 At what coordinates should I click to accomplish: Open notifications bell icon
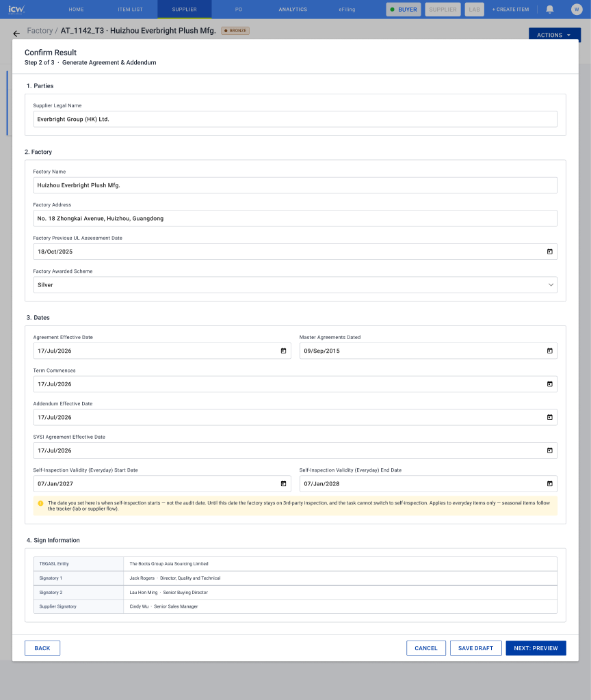click(x=550, y=10)
